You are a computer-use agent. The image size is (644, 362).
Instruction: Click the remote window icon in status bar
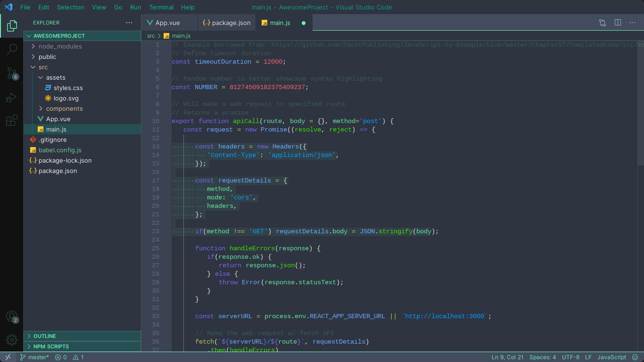pyautogui.click(x=7, y=357)
